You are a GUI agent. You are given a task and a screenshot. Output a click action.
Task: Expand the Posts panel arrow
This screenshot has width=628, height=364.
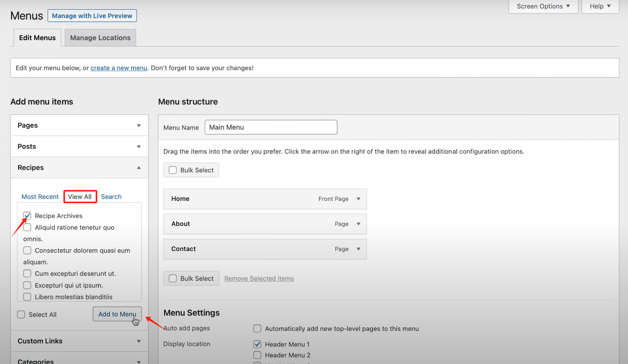tap(139, 147)
